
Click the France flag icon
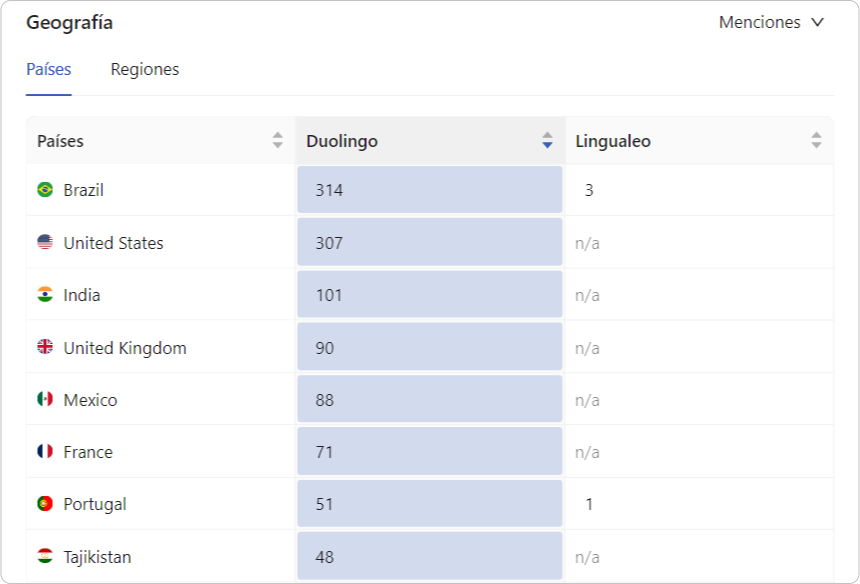[x=45, y=451]
